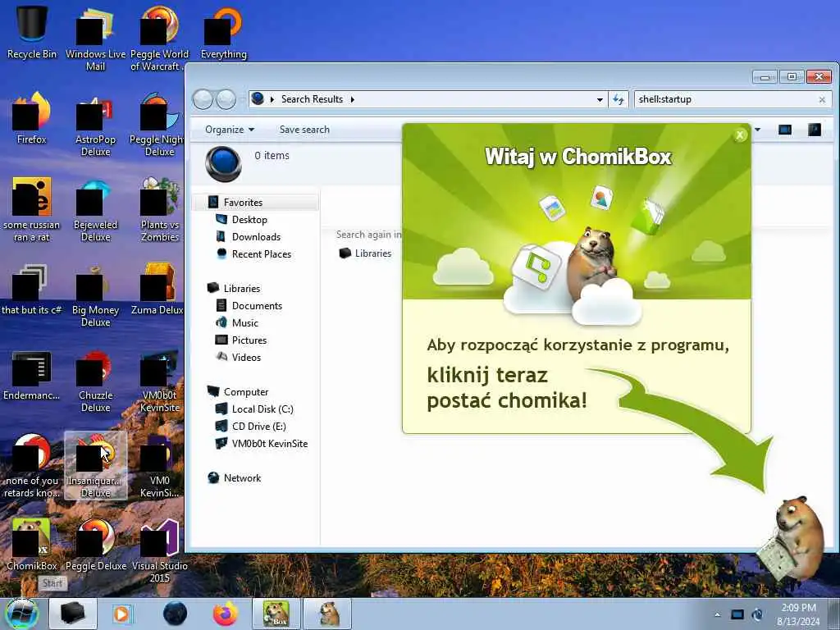Open the pinned Explorer taskbar item

point(73,614)
